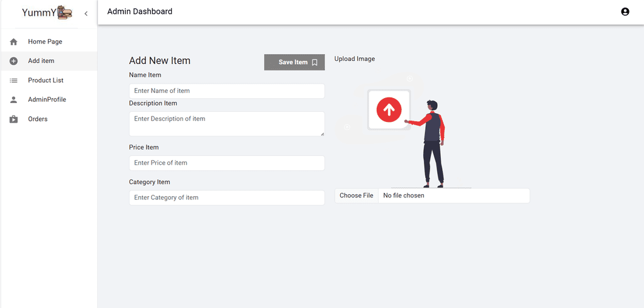The width and height of the screenshot is (644, 308).
Task: Click the YummY logo image
Action: [x=65, y=13]
